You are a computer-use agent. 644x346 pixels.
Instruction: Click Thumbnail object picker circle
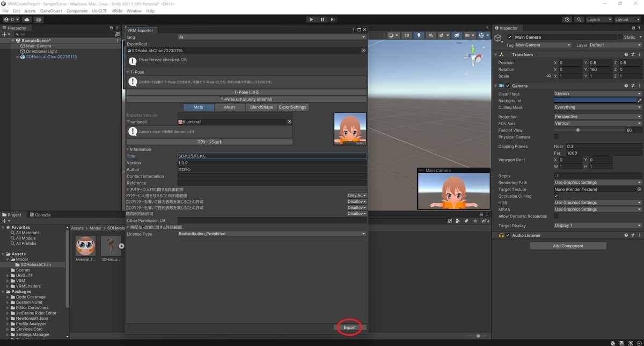pyautogui.click(x=289, y=122)
